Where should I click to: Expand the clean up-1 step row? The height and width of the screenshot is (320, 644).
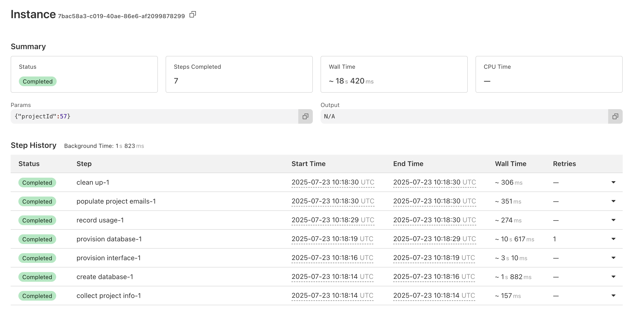(x=613, y=182)
